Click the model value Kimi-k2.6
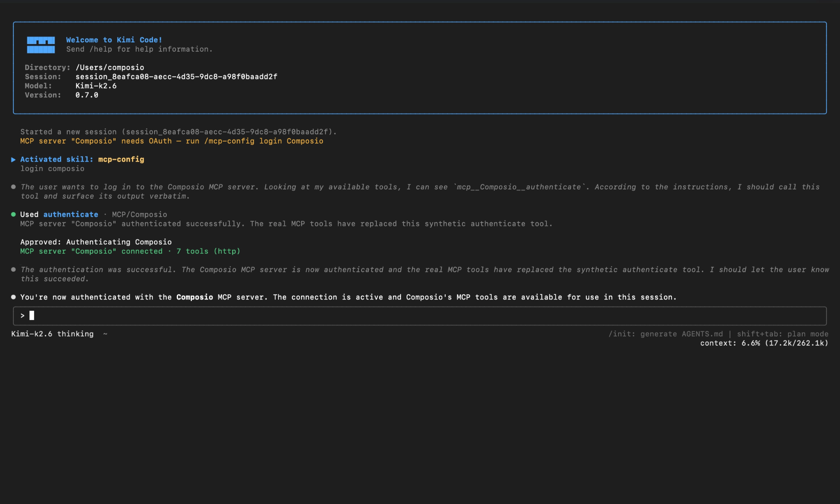Image resolution: width=840 pixels, height=504 pixels. (x=96, y=86)
